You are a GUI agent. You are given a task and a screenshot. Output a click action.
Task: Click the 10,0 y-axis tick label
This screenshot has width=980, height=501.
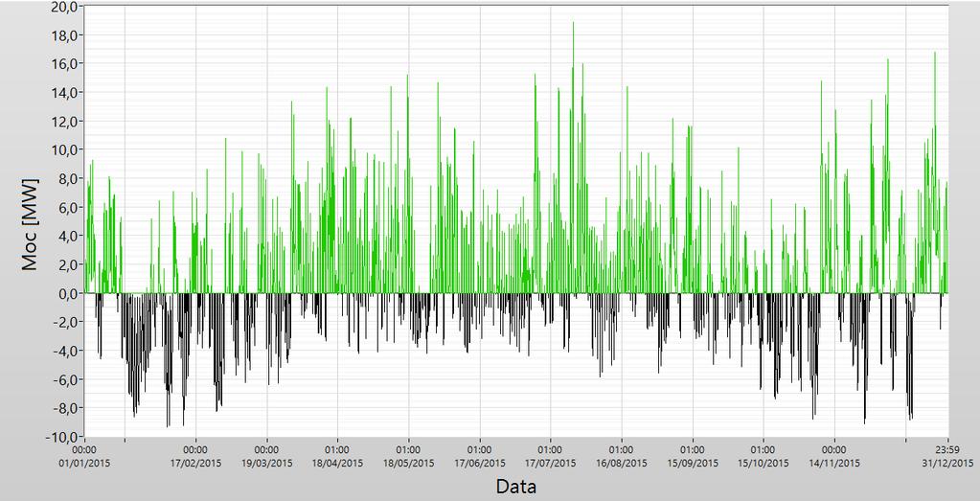pyautogui.click(x=64, y=149)
